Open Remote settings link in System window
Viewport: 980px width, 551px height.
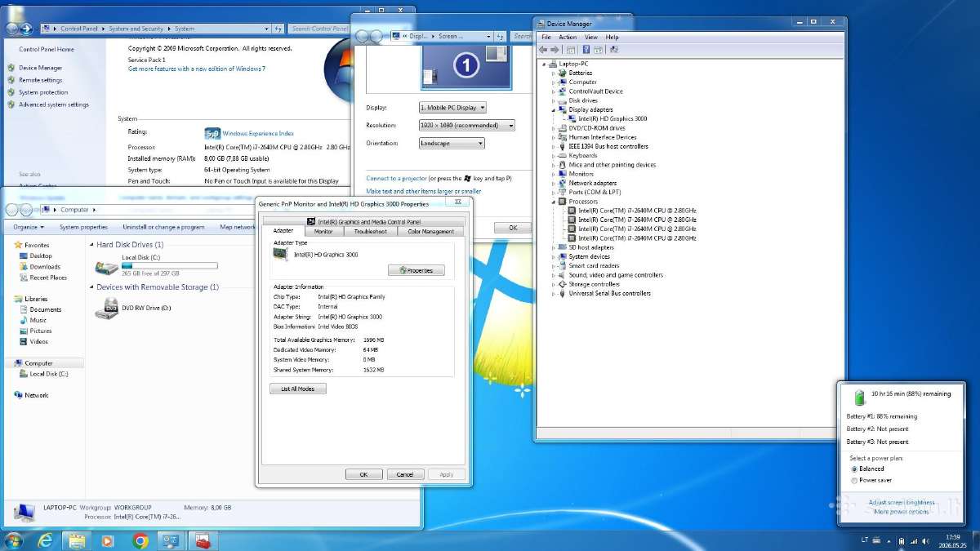41,80
